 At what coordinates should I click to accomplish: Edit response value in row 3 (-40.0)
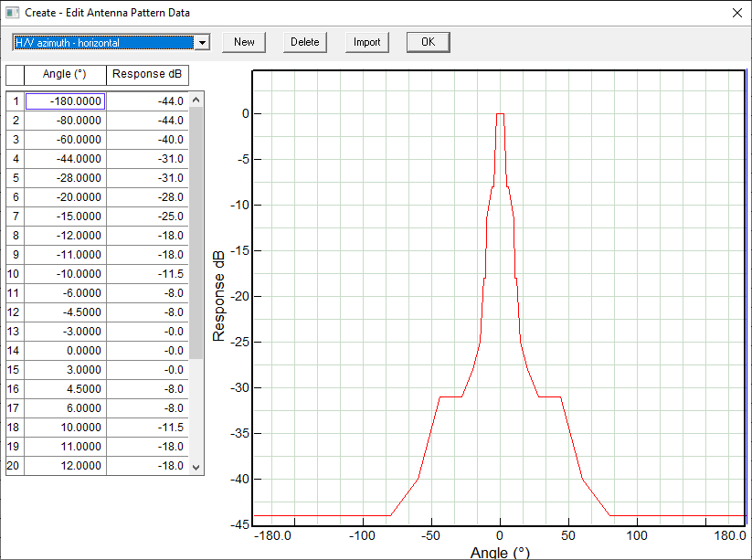point(147,140)
